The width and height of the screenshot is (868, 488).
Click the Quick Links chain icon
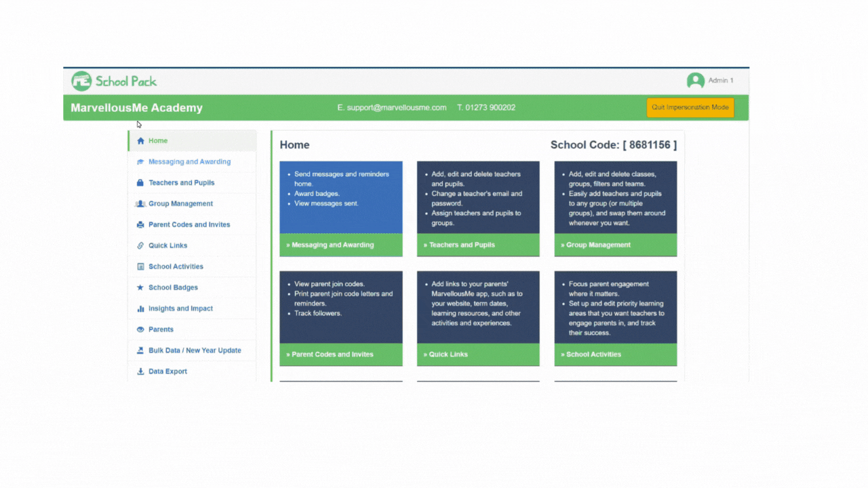click(x=140, y=246)
